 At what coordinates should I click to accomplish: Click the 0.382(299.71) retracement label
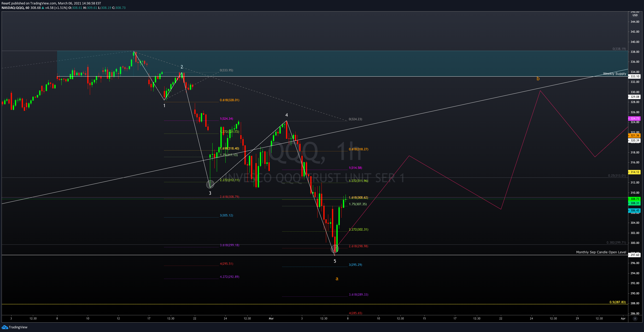[616, 243]
